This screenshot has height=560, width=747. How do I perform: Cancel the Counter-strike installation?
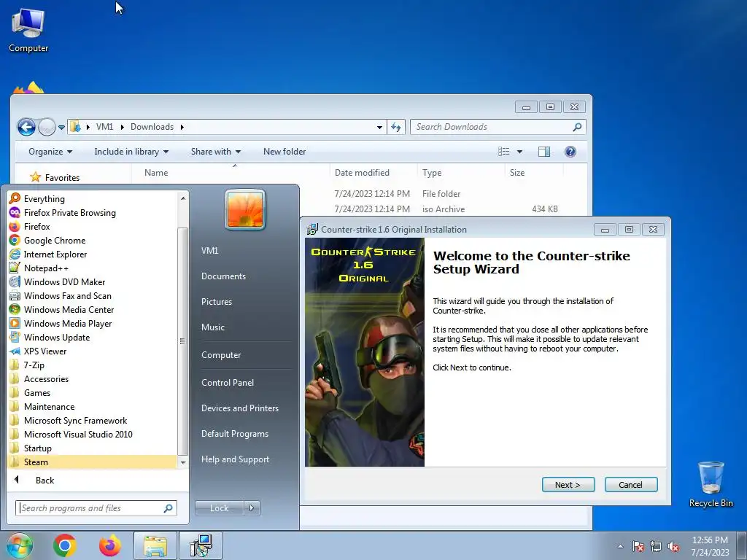631,485
